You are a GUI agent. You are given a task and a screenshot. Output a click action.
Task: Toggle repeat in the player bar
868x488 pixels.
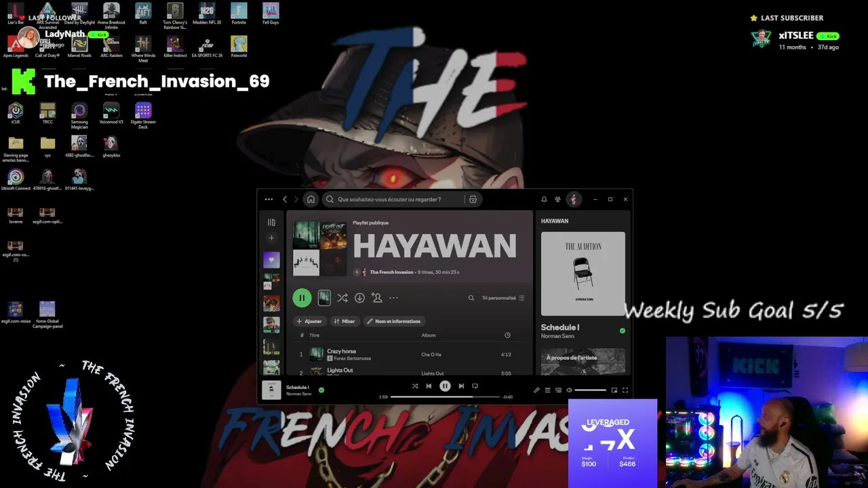475,386
